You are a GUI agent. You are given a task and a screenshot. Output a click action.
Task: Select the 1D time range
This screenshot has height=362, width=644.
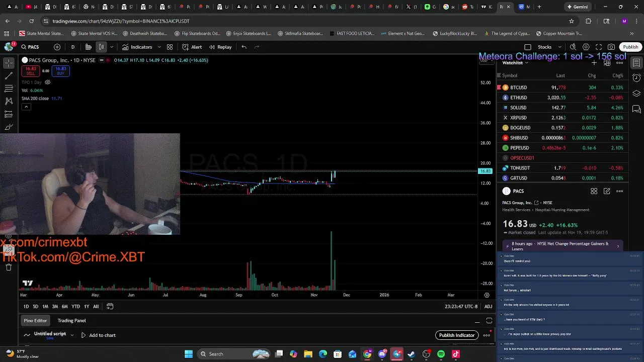tap(26, 306)
